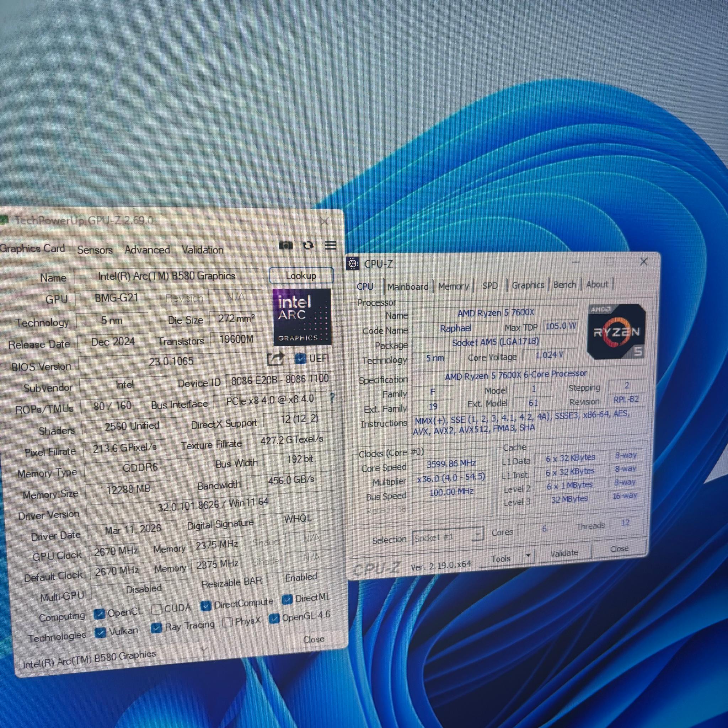Click the Bus Interface question mark
The height and width of the screenshot is (728, 728).
pyautogui.click(x=332, y=398)
